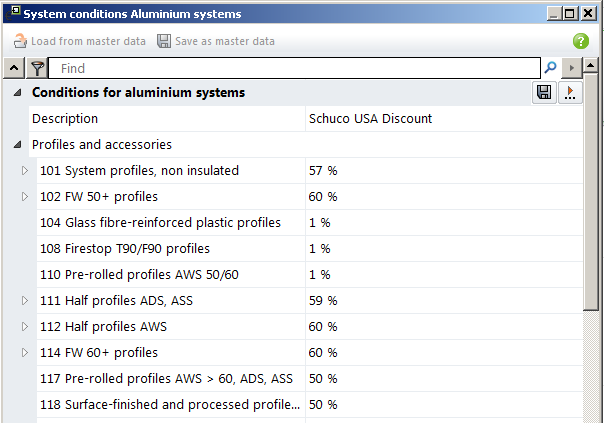Click the right arrow next to search
Image resolution: width=604 pixels, height=423 pixels.
click(x=571, y=68)
